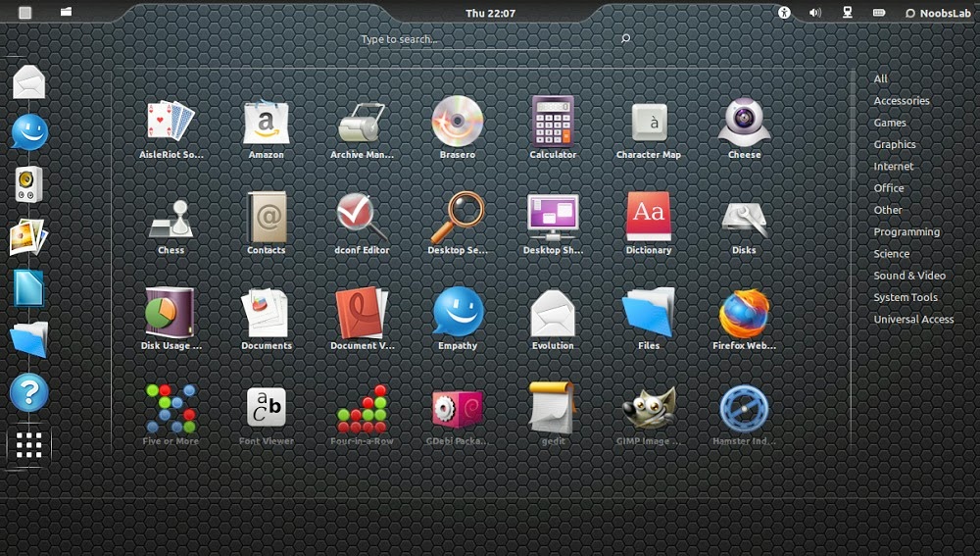Launch dconf Editor
Viewport: 980px width, 556px height.
[362, 224]
